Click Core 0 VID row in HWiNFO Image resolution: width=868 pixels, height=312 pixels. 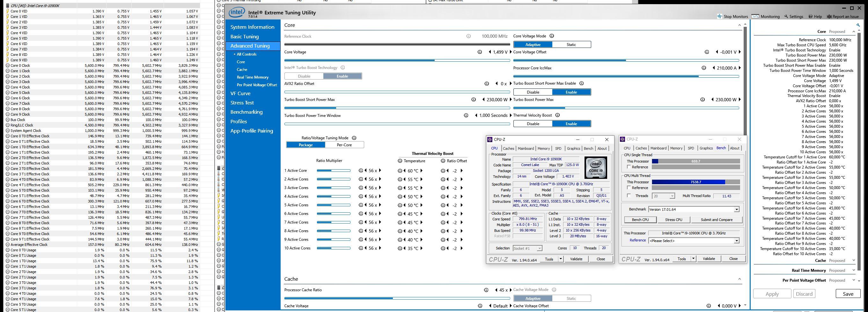point(102,11)
